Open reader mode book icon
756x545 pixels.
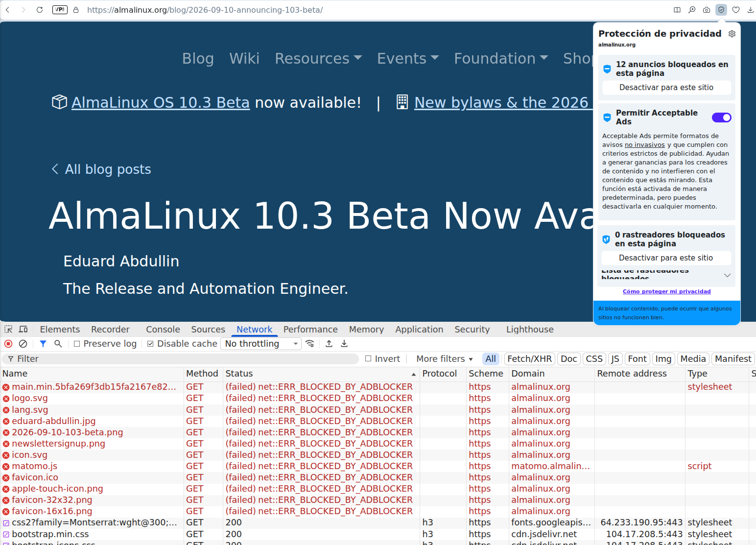pos(677,10)
